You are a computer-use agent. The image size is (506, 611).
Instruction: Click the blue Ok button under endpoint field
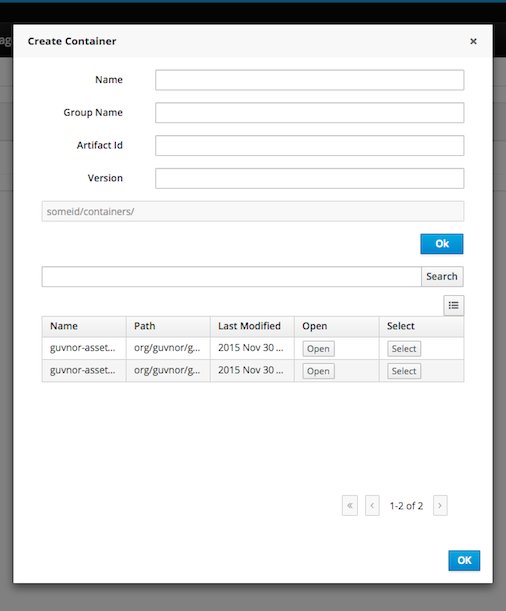point(442,244)
